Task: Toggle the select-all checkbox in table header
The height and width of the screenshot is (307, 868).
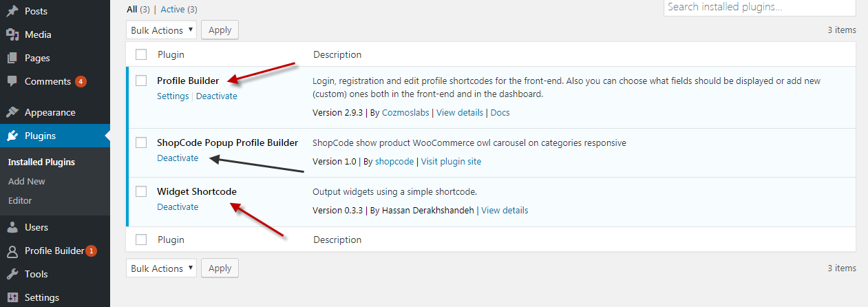Action: (x=141, y=54)
